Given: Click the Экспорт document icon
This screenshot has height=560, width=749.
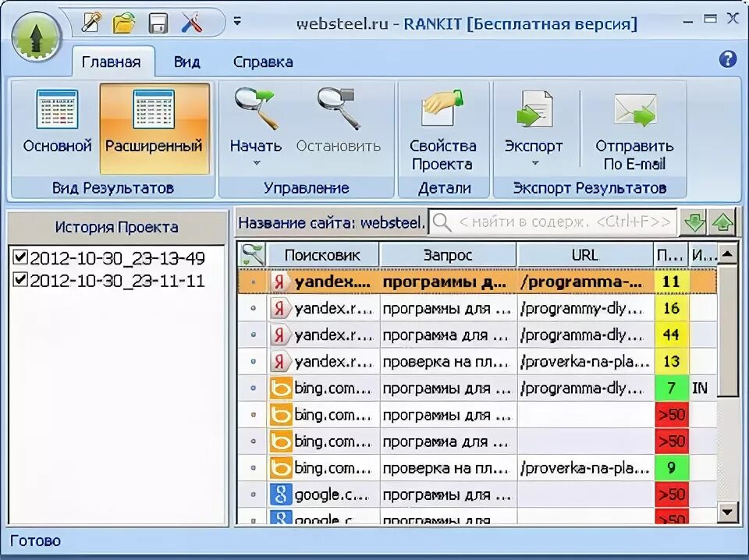Looking at the screenshot, I should tap(534, 110).
